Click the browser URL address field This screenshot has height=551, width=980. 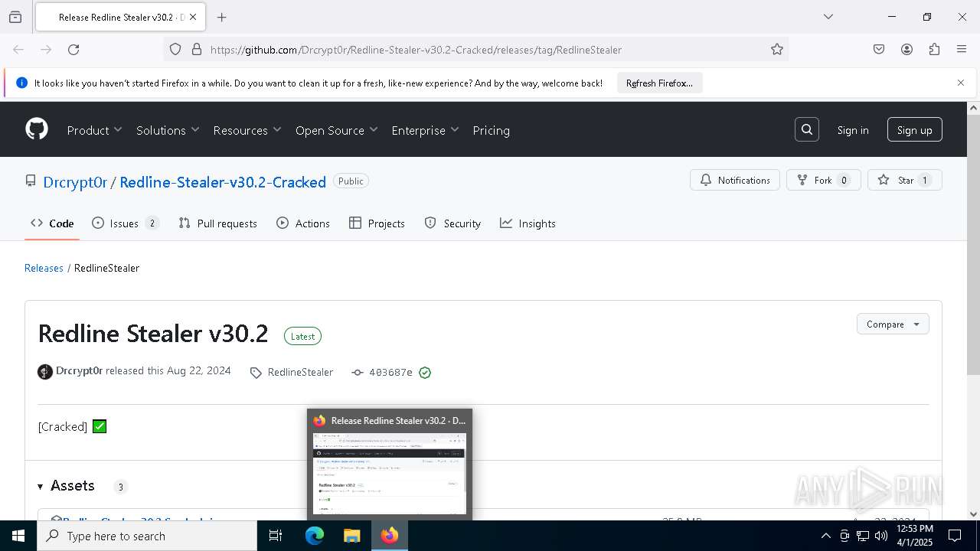(x=475, y=50)
